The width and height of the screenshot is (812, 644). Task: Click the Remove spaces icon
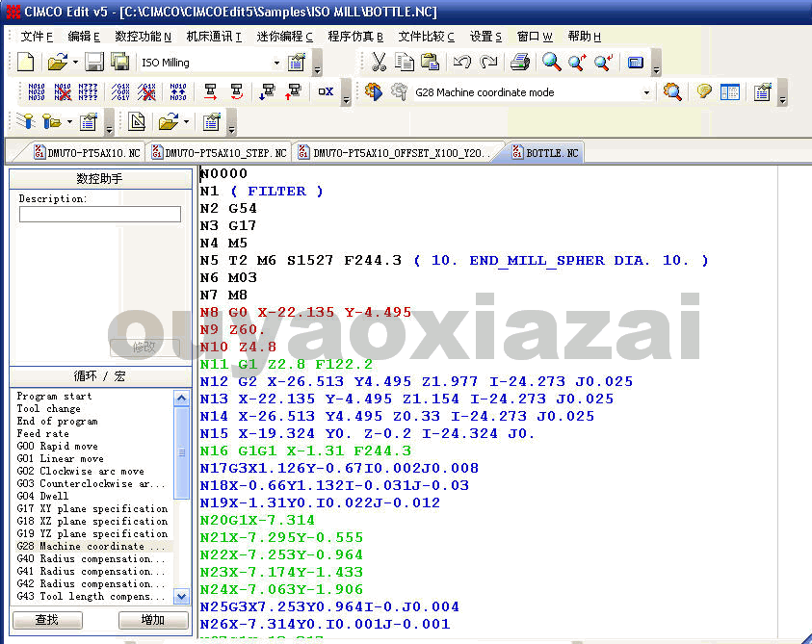pos(146,92)
